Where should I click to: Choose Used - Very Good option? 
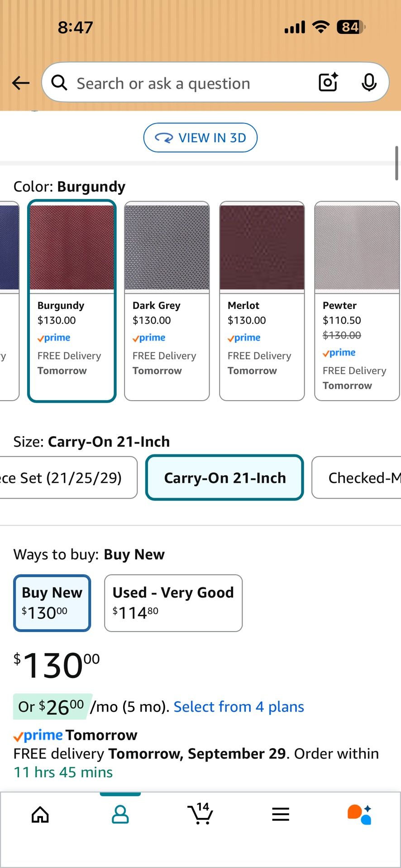[x=173, y=603]
